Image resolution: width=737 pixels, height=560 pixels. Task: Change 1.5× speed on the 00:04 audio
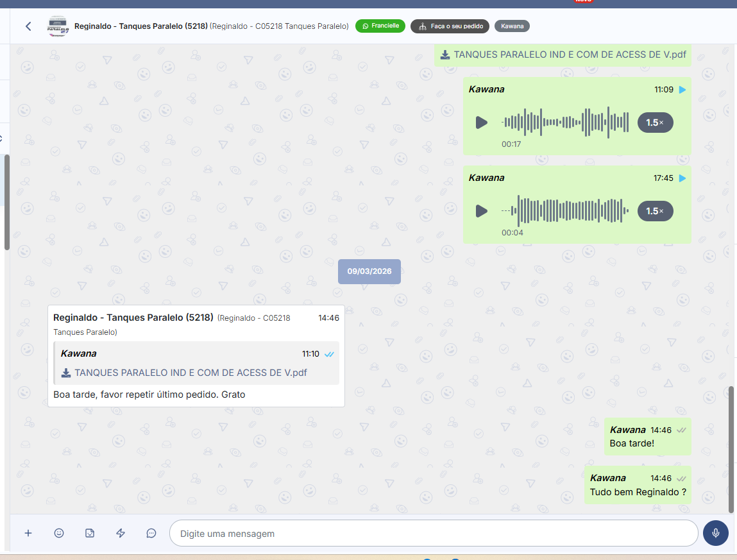(655, 211)
